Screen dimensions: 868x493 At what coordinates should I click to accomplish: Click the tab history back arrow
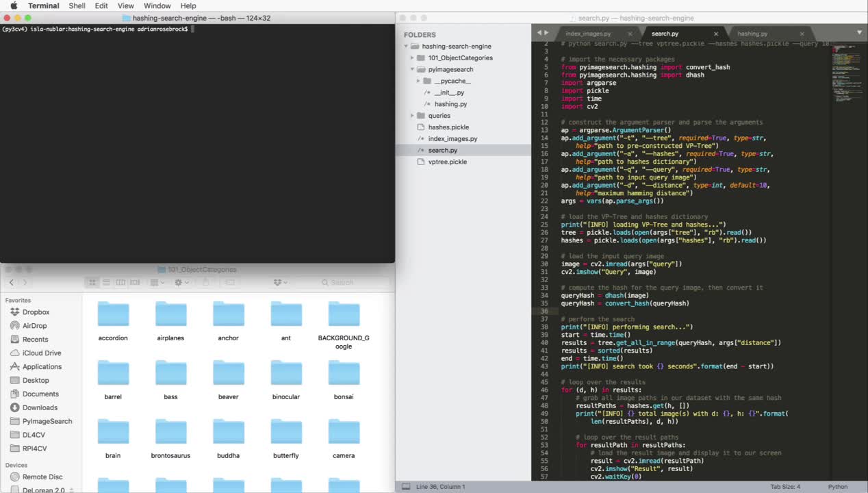pos(539,33)
